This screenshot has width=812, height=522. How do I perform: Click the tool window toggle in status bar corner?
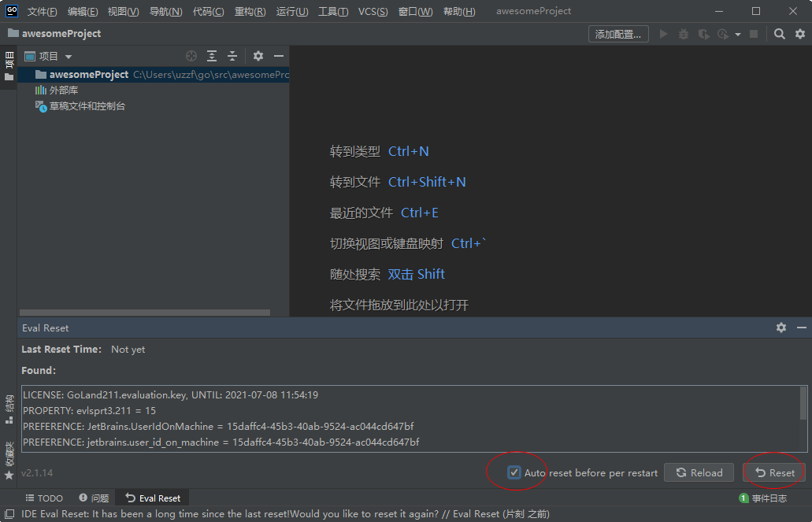click(x=9, y=514)
